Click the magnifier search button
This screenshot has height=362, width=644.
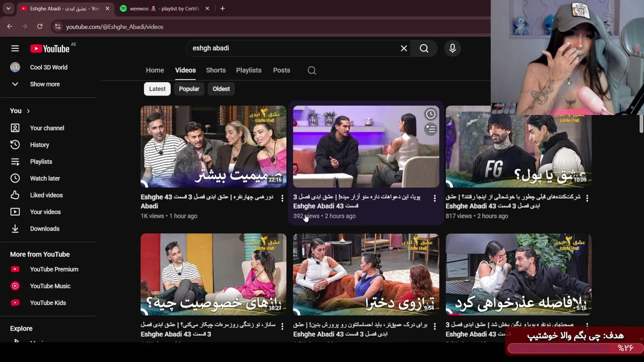tap(424, 48)
